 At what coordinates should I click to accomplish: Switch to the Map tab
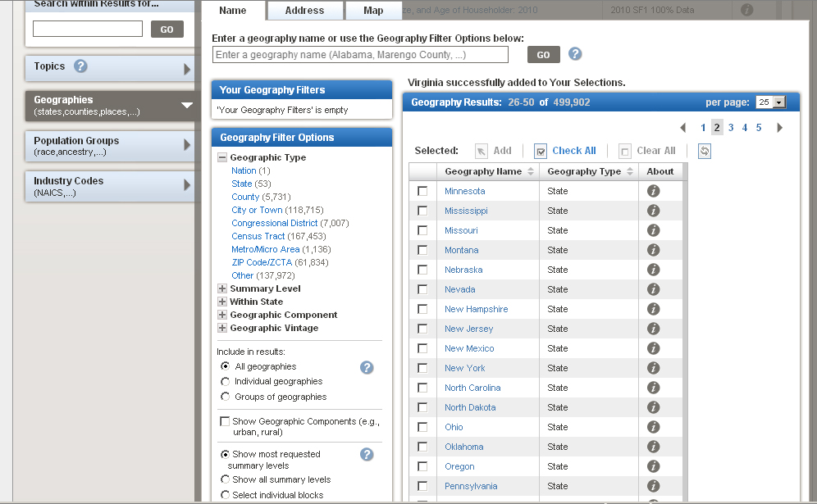click(373, 11)
